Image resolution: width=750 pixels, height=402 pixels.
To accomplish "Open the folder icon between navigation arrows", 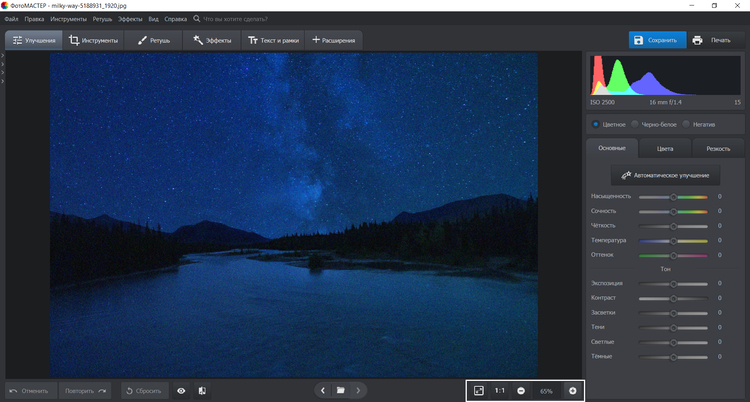I will [x=340, y=390].
